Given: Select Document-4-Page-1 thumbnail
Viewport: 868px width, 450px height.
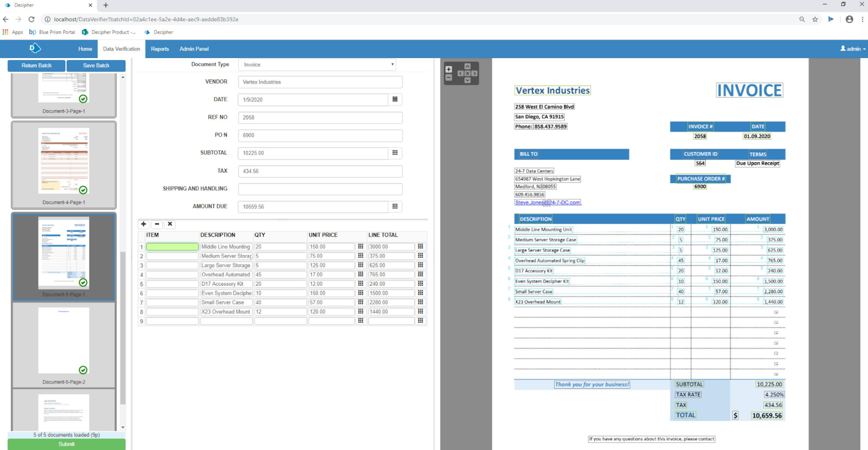Looking at the screenshot, I should coord(63,165).
